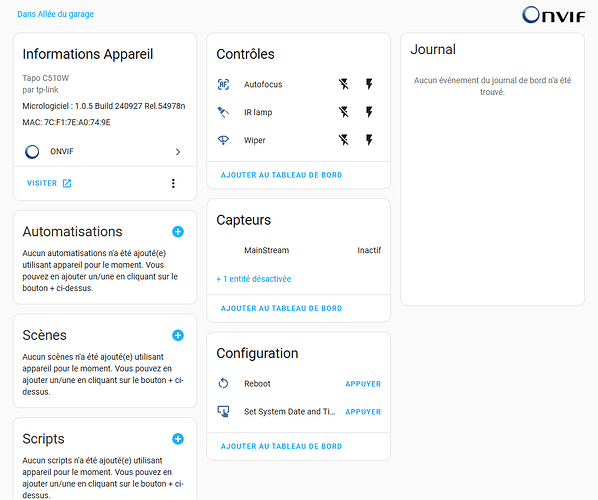598x500 pixels.
Task: Open the device three-dot overflow menu
Action: [173, 183]
